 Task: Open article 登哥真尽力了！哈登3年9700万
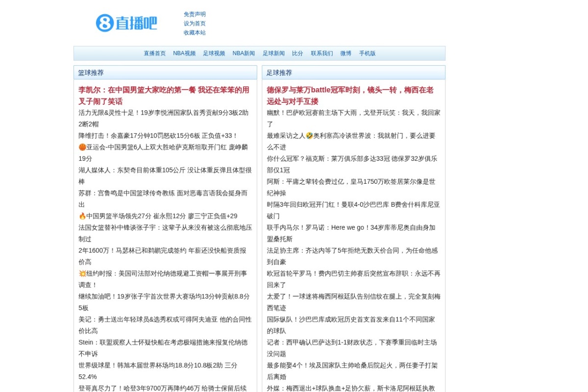tap(163, 388)
